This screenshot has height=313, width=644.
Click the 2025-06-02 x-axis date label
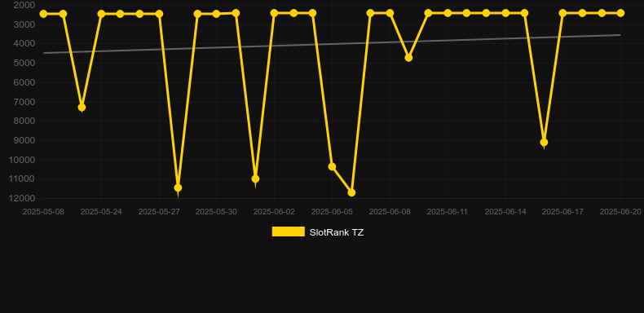pos(274,212)
